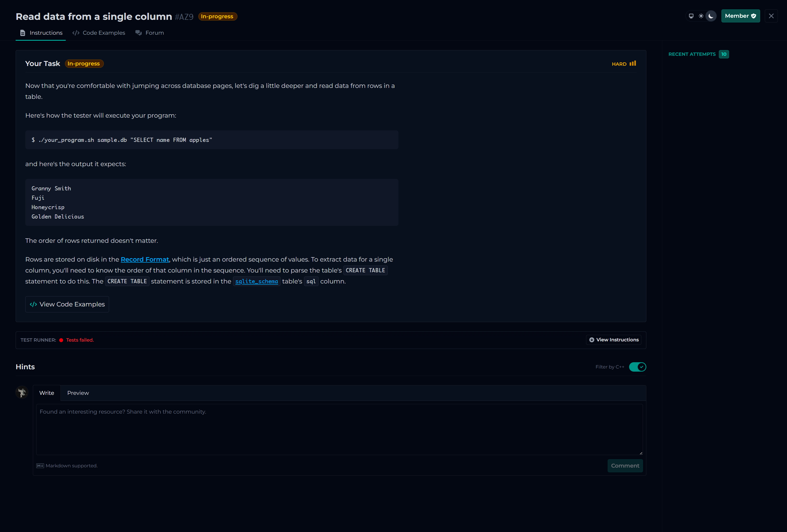This screenshot has height=532, width=787.
Task: Select the dark theme moon icon
Action: click(x=711, y=16)
